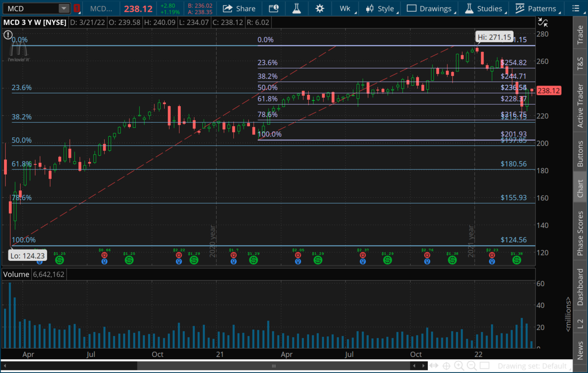Switch to the Trade sidebar tab
The image size is (588, 373).
click(581, 35)
